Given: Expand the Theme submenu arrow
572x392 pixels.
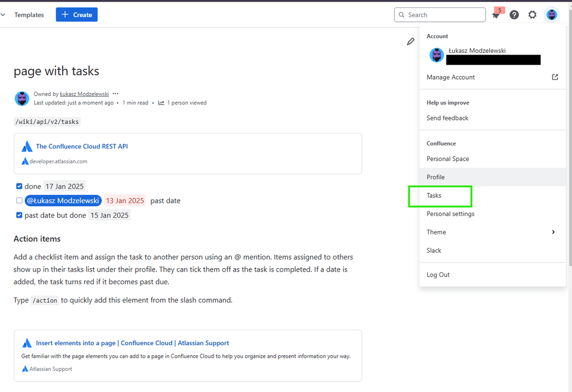Looking at the screenshot, I should click(x=554, y=232).
